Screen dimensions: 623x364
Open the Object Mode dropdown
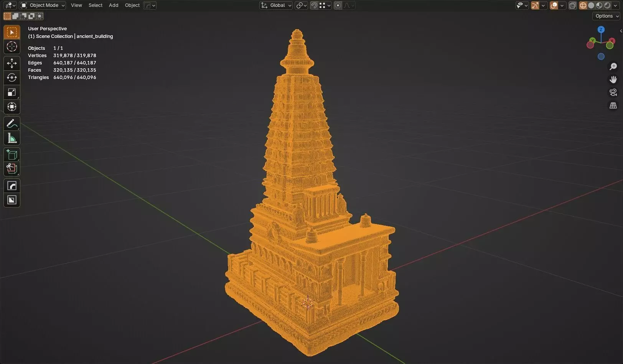tap(43, 5)
